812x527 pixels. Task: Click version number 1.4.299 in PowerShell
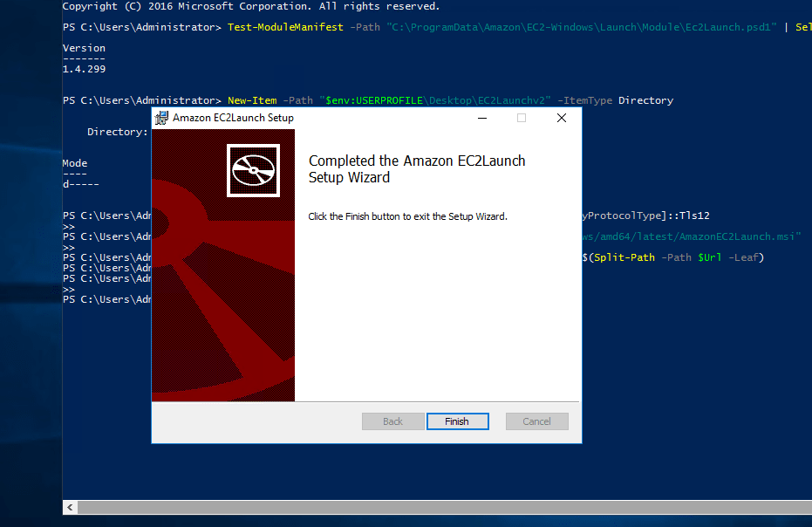point(84,69)
